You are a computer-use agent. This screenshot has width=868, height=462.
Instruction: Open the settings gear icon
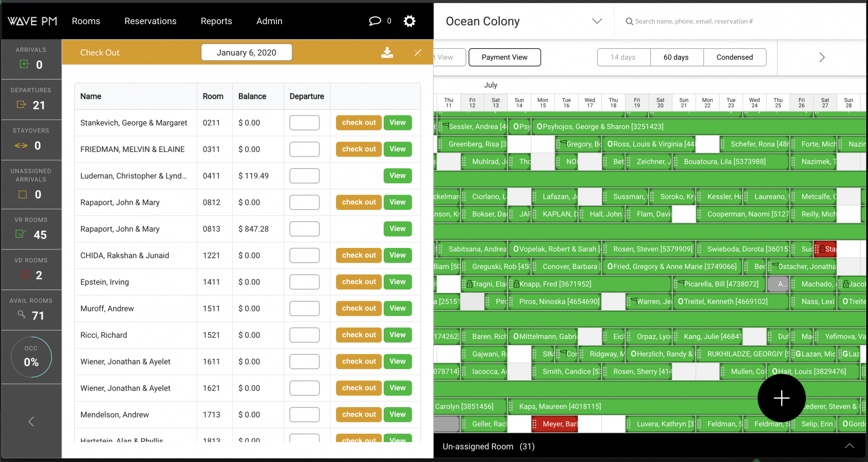409,21
